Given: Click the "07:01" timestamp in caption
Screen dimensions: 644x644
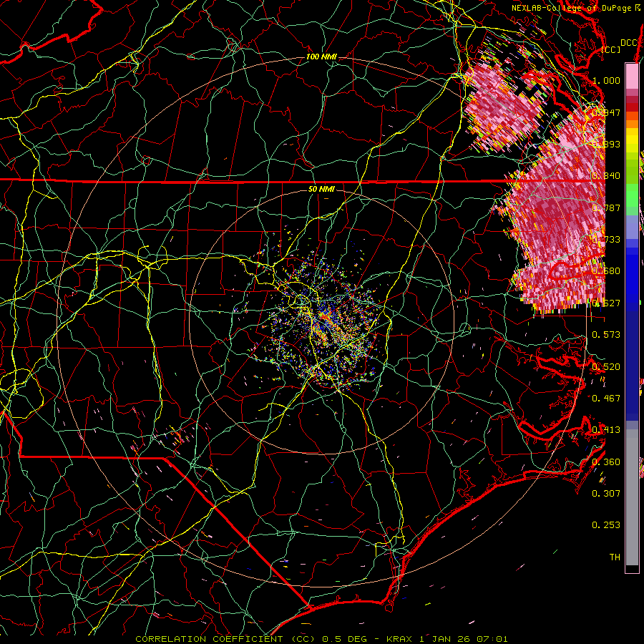Looking at the screenshot, I should (492, 639).
